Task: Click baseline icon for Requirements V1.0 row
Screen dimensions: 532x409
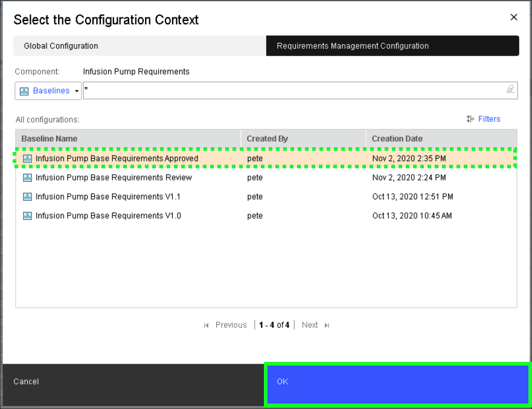Action: tap(27, 216)
